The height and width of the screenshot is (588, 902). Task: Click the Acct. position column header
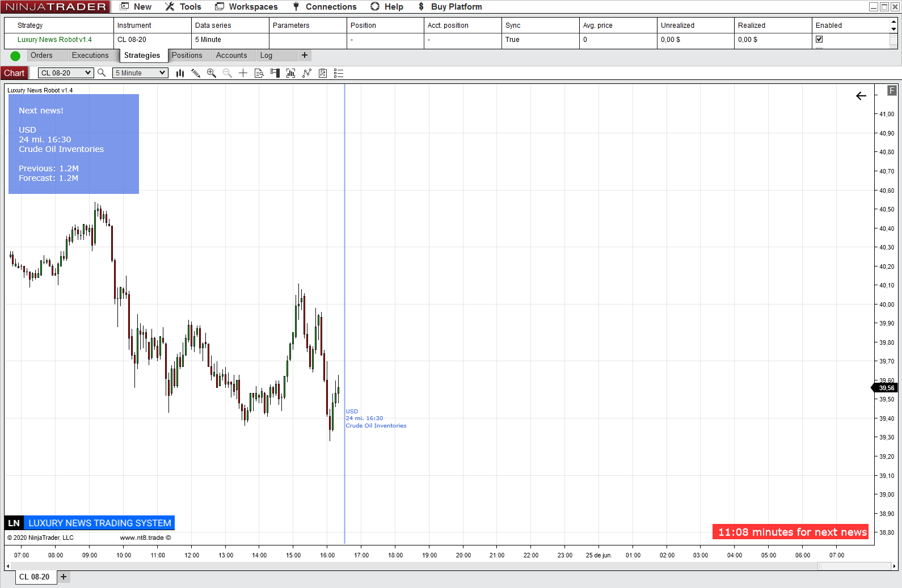(463, 26)
